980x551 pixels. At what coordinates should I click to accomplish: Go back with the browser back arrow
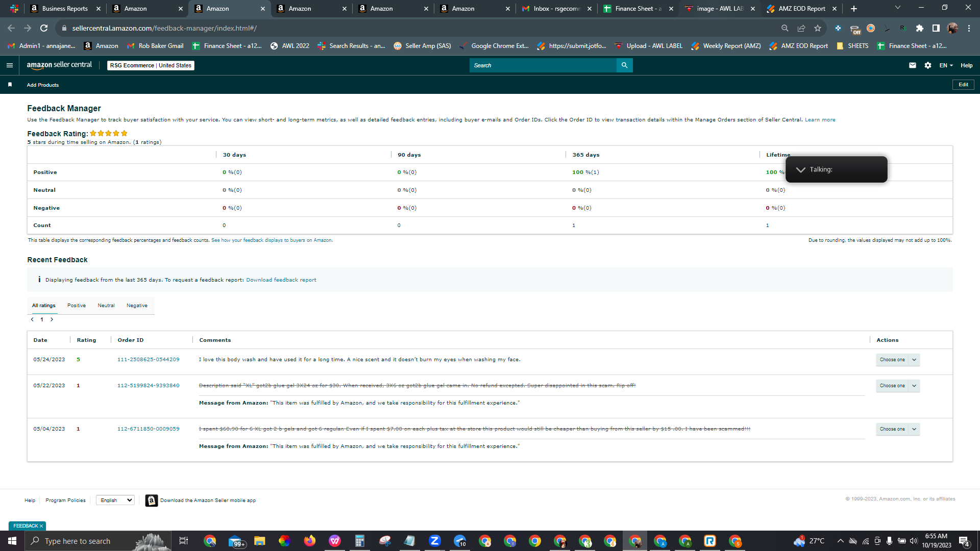coord(11,28)
